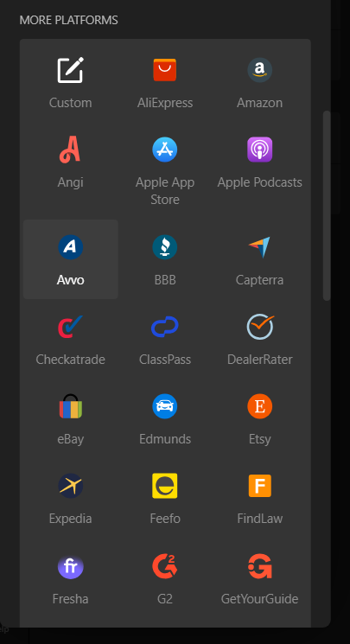The image size is (350, 644).
Task: Click the platforms list vertical scrollbar
Action: click(327, 206)
